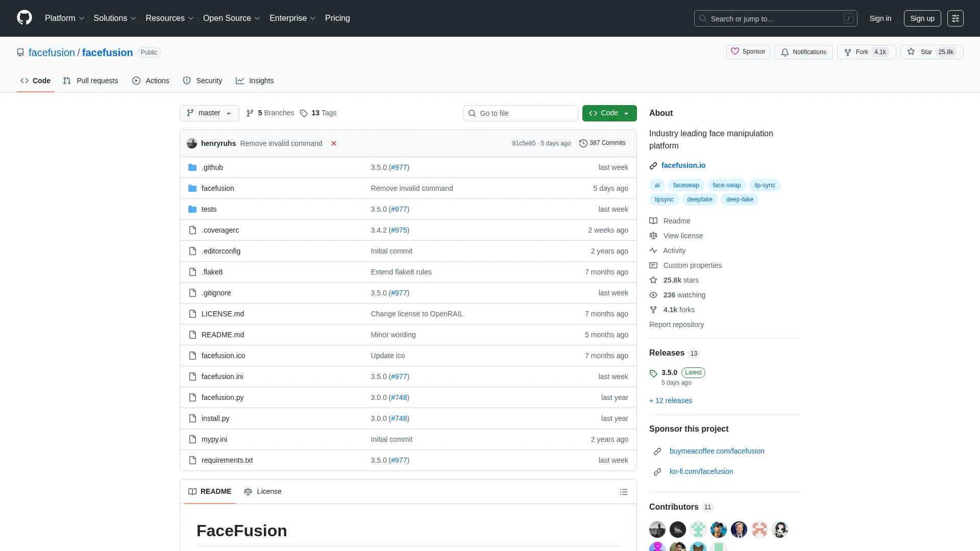Click the top-right appearance settings icon

click(x=955, y=18)
